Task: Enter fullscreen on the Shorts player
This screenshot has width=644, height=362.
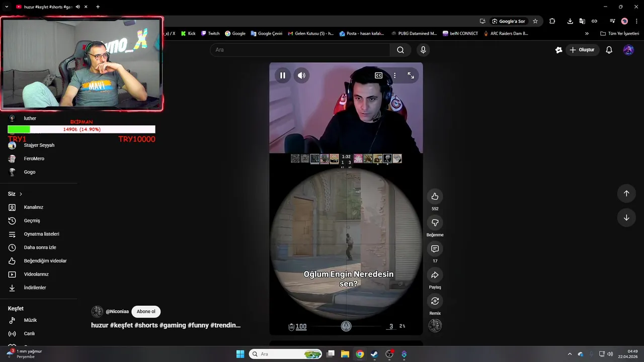Action: [x=411, y=75]
